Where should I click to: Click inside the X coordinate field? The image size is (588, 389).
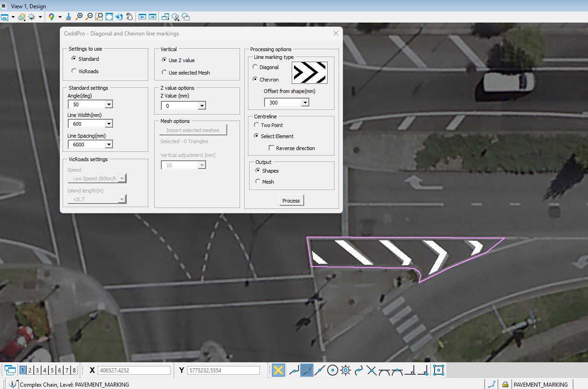click(x=134, y=370)
